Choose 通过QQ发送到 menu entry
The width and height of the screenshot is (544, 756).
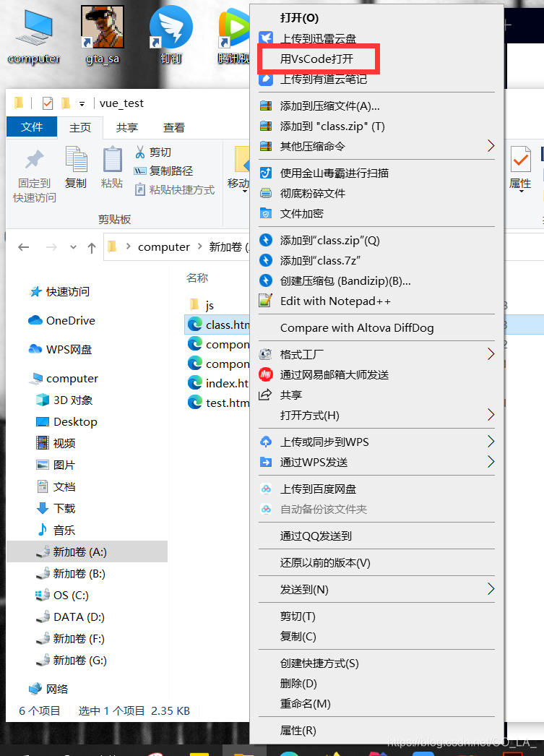pyautogui.click(x=316, y=536)
